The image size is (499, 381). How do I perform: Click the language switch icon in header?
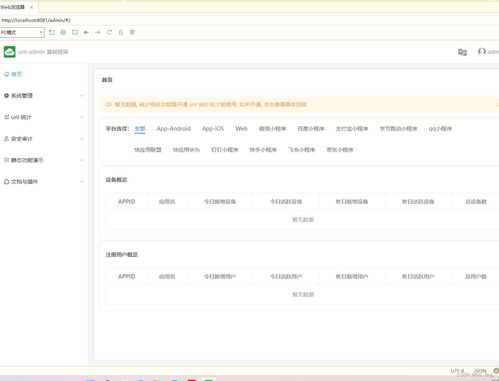point(462,52)
